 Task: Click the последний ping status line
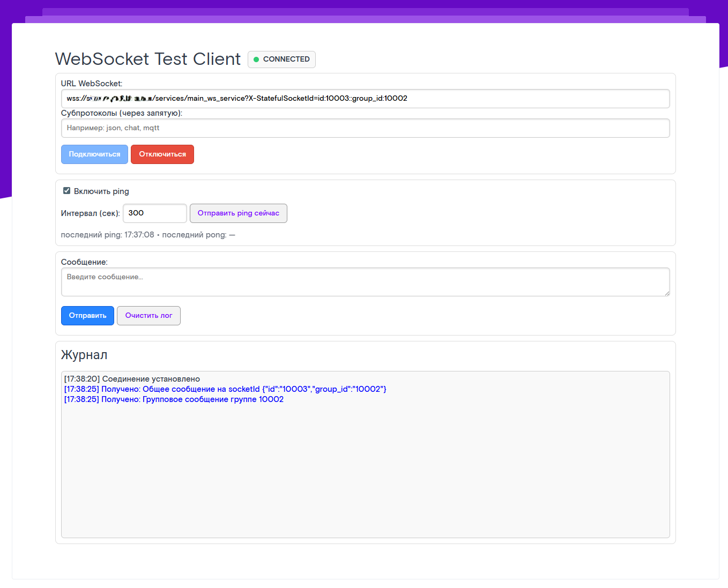tap(148, 235)
